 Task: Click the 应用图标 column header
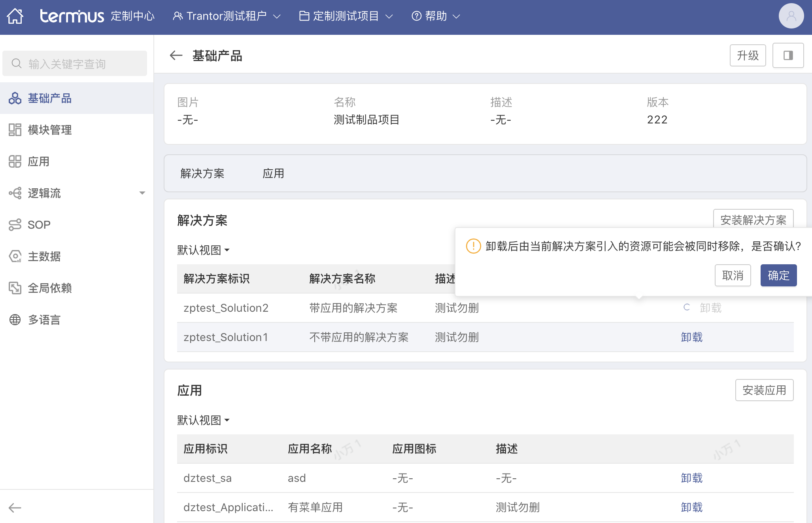click(x=414, y=449)
